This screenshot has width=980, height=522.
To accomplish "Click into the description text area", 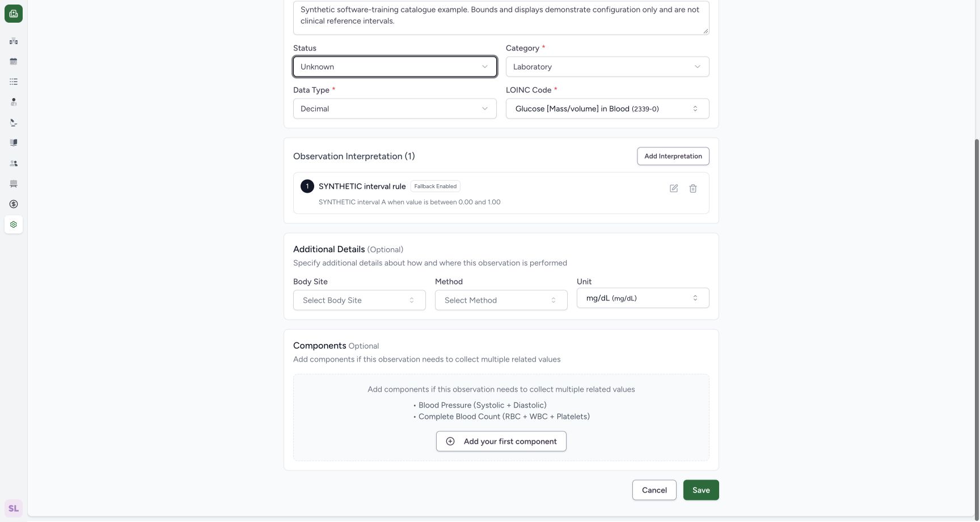I will coord(501,17).
